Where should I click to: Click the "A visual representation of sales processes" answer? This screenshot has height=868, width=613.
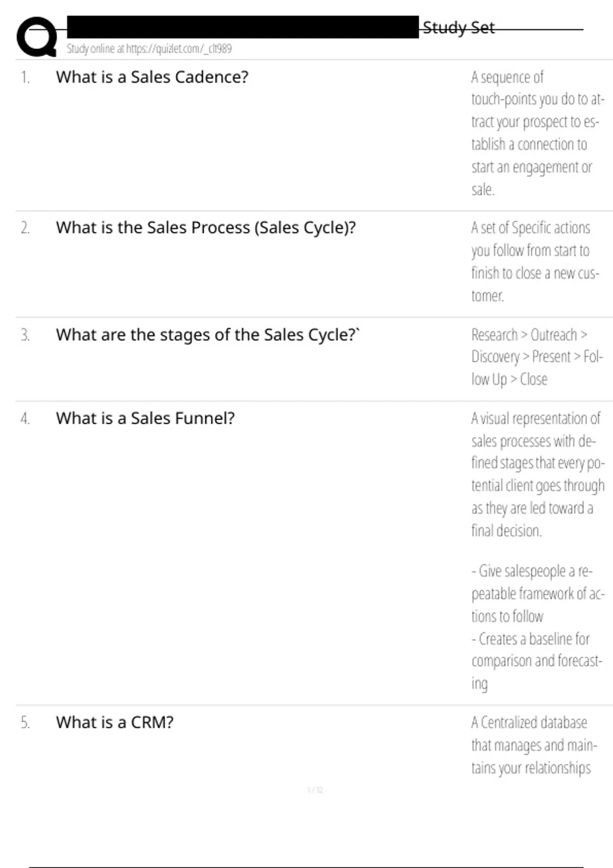coord(536,474)
